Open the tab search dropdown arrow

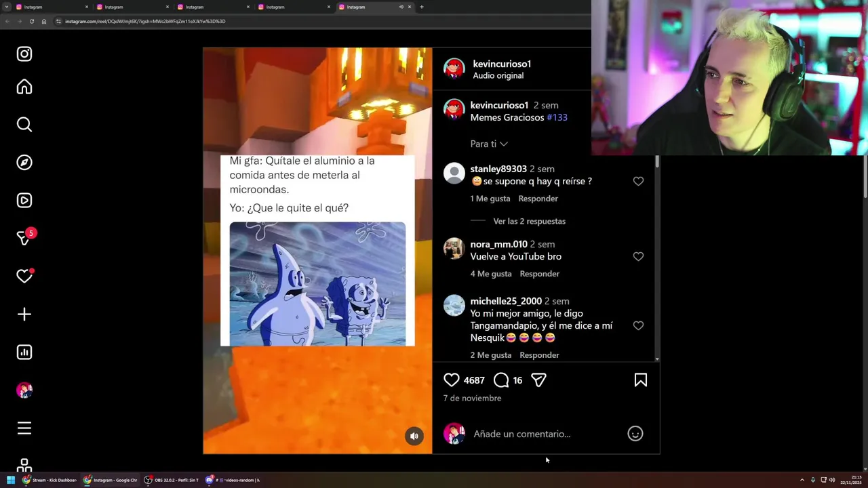7,7
